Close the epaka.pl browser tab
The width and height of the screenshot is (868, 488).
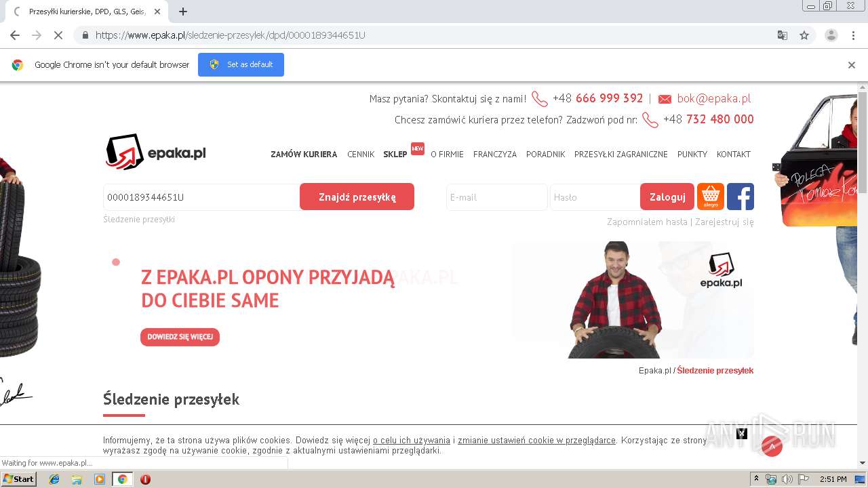[157, 12]
